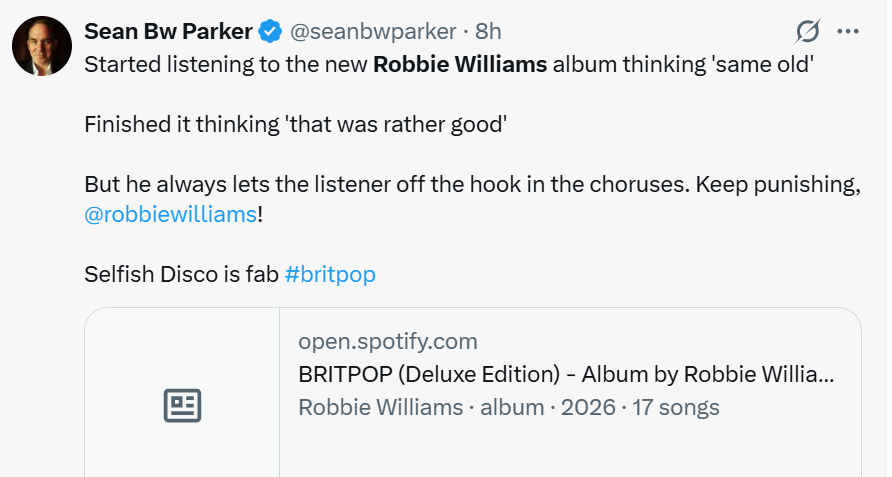
Task: Open the BRITPOP (Deluxe Edition) album card title
Action: (x=566, y=374)
